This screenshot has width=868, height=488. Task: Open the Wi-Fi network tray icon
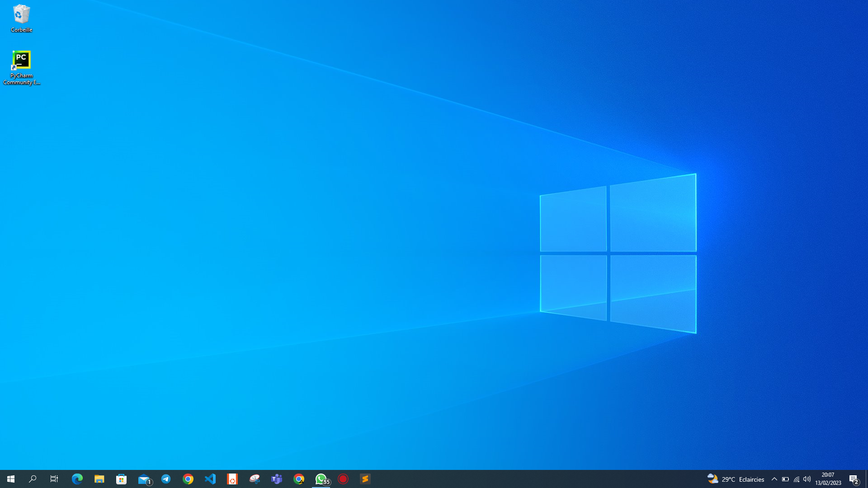tap(797, 479)
